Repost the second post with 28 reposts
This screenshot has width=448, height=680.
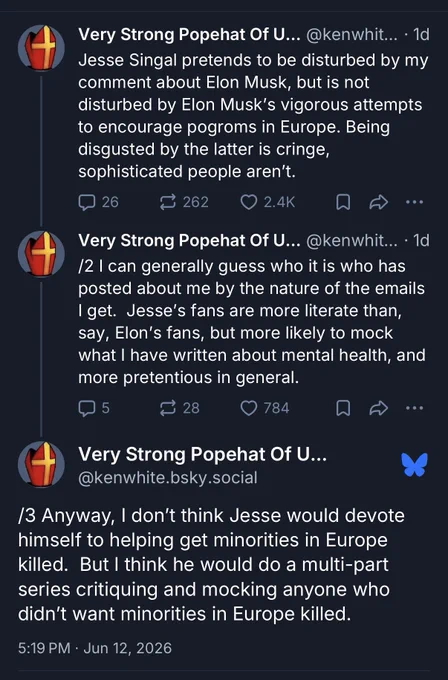pyautogui.click(x=180, y=408)
